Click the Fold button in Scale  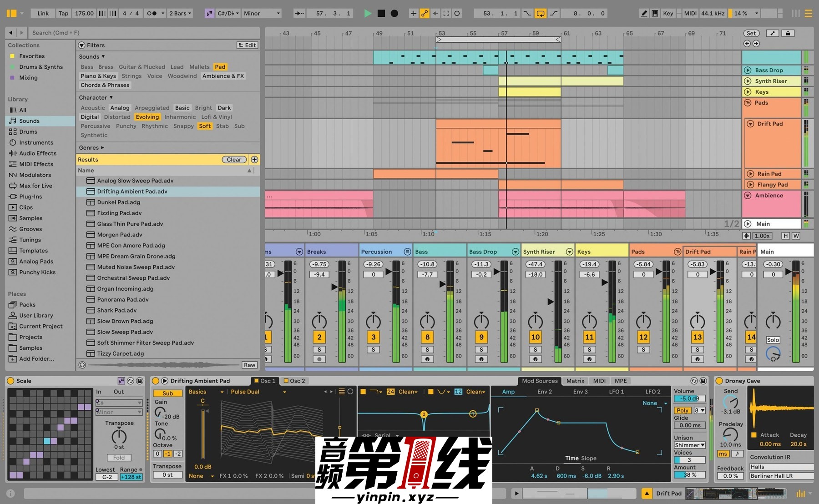pyautogui.click(x=119, y=458)
